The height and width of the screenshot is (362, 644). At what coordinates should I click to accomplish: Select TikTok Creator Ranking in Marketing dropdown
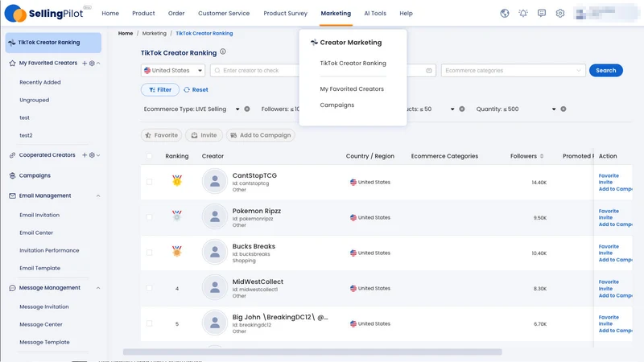[353, 64]
